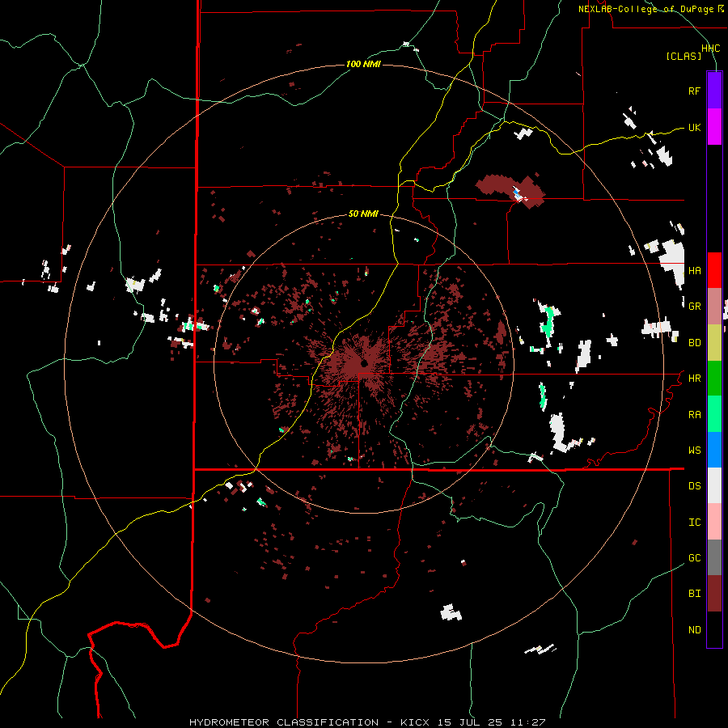Select the dusty pink GR legend swatch
Screen dimensions: 728x728
[x=714, y=307]
